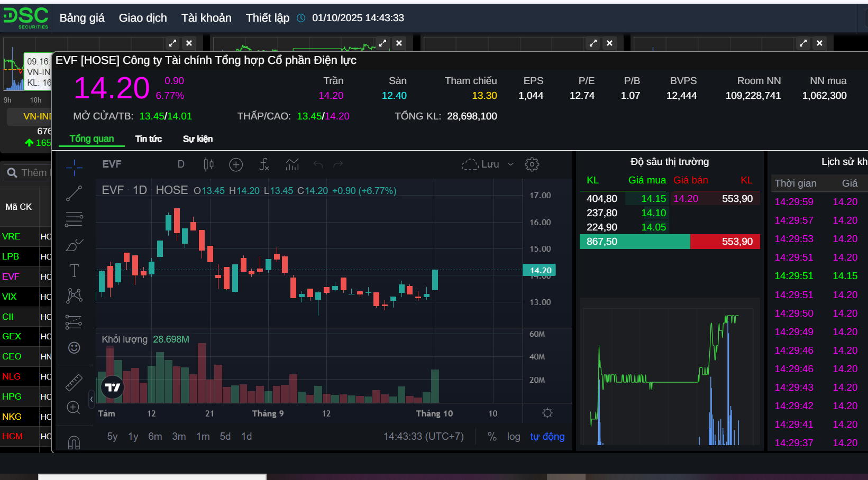Click the DSC Securities logo
This screenshot has width=868, height=480.
coord(26,18)
